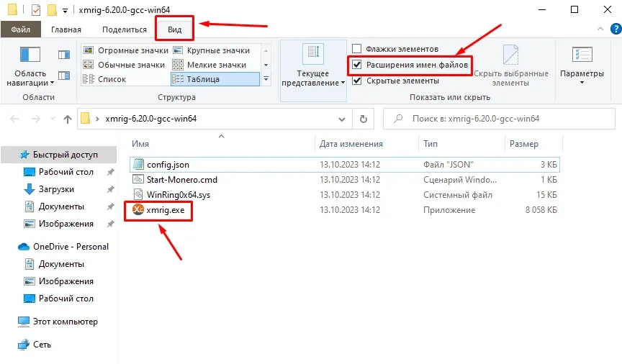Select Huge icons (Огромные значки) layout
The height and width of the screenshot is (364, 622).
(x=126, y=50)
